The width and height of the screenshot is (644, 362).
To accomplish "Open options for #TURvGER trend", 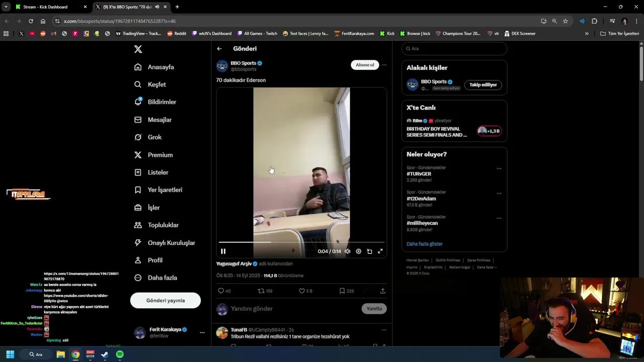I will tap(499, 168).
